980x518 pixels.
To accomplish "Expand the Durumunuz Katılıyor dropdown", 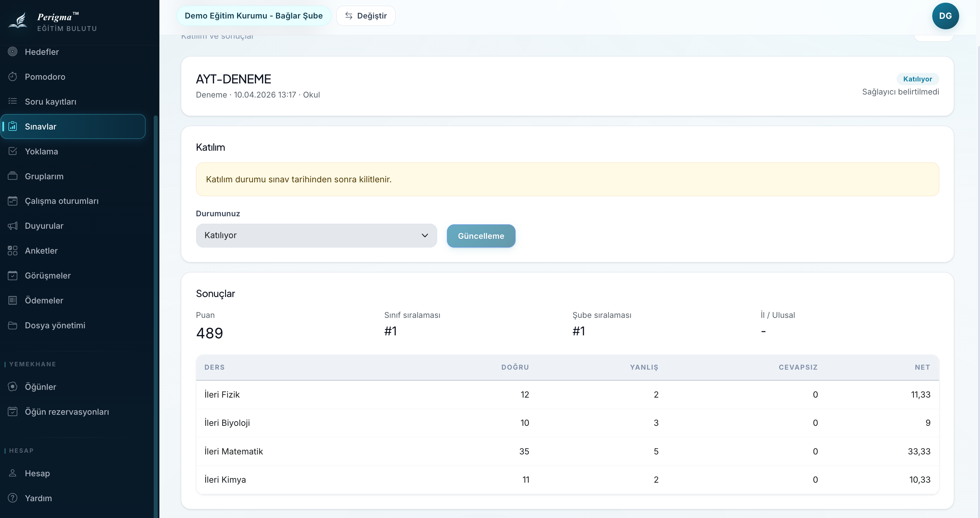I will click(316, 235).
